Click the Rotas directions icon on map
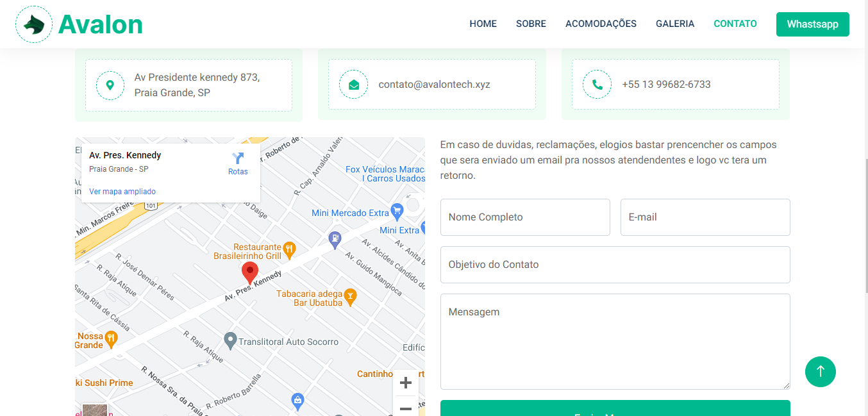 tap(238, 159)
